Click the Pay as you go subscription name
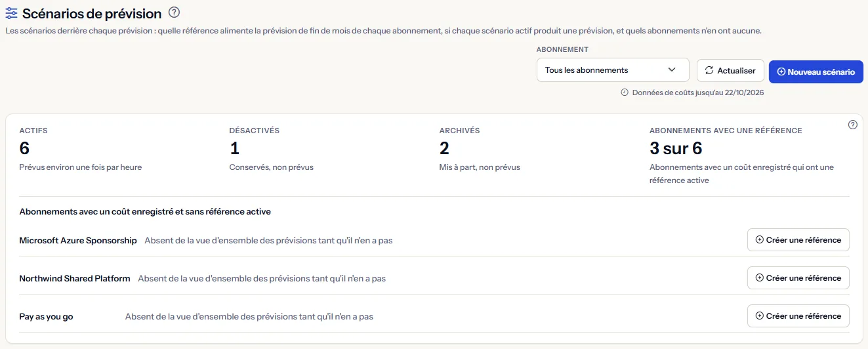 point(47,317)
